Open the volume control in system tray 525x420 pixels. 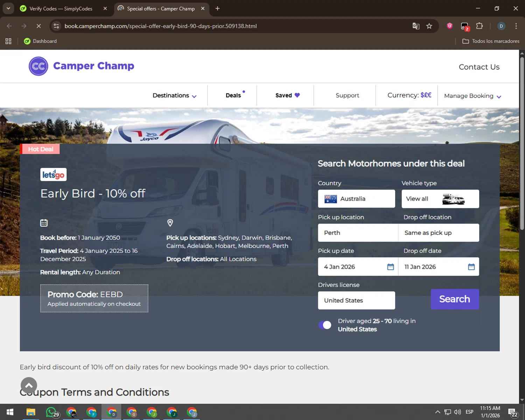[x=457, y=412]
